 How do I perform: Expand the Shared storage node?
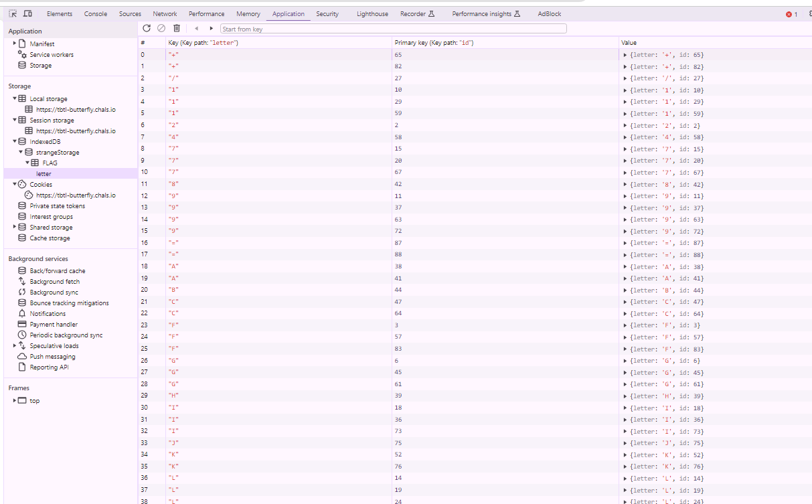15,228
